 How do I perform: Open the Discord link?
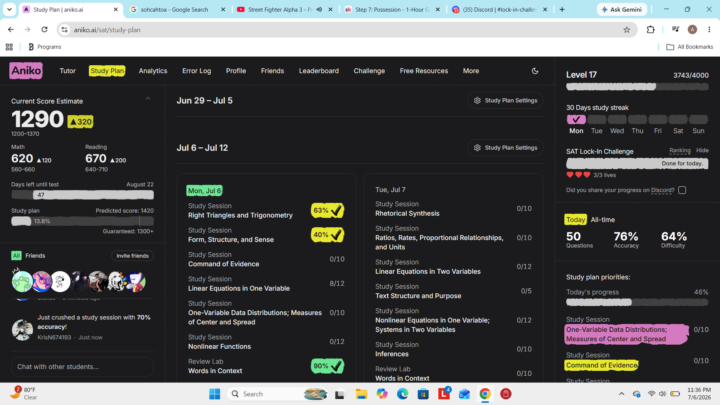pyautogui.click(x=662, y=190)
